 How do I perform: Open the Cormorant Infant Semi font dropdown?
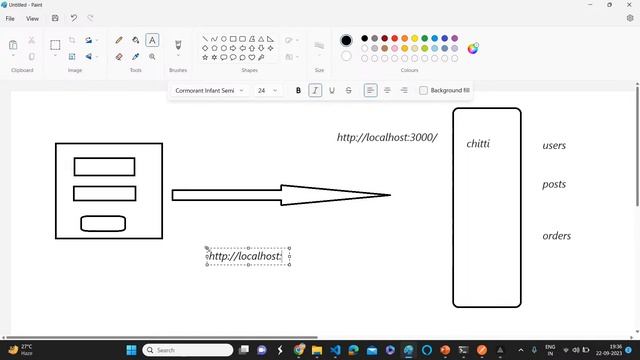209,90
